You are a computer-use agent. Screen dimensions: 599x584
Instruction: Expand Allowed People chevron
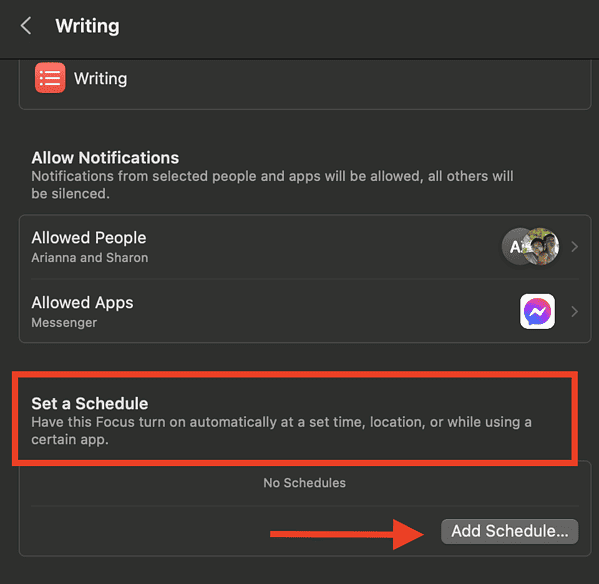[x=574, y=247]
